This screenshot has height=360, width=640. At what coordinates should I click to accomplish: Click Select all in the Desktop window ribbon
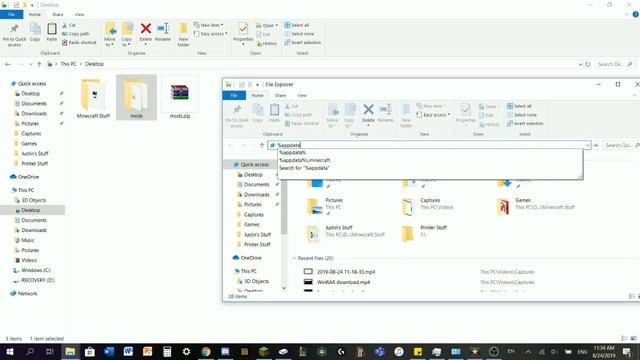pos(297,25)
